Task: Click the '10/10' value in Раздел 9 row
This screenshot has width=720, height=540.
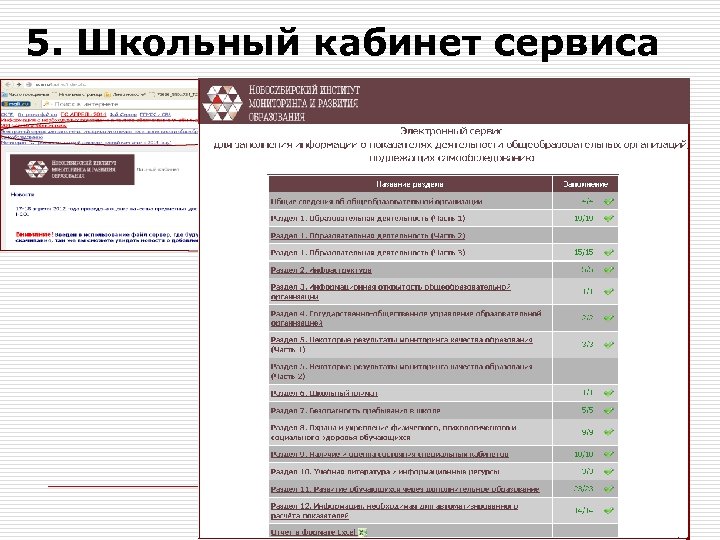Action: pos(584,454)
